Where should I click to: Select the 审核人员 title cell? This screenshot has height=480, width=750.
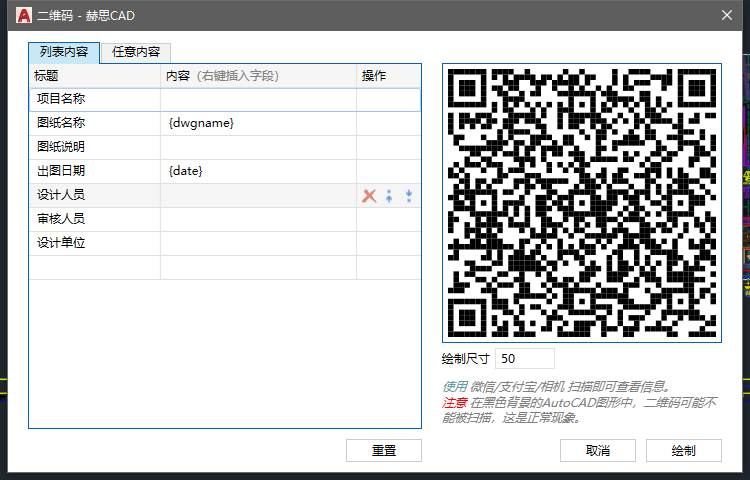click(95, 219)
